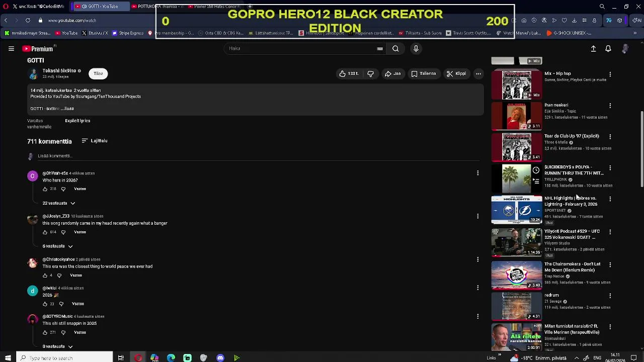The width and height of the screenshot is (644, 362).
Task: Click the '711 kommenttia' comment count
Action: coord(49,141)
